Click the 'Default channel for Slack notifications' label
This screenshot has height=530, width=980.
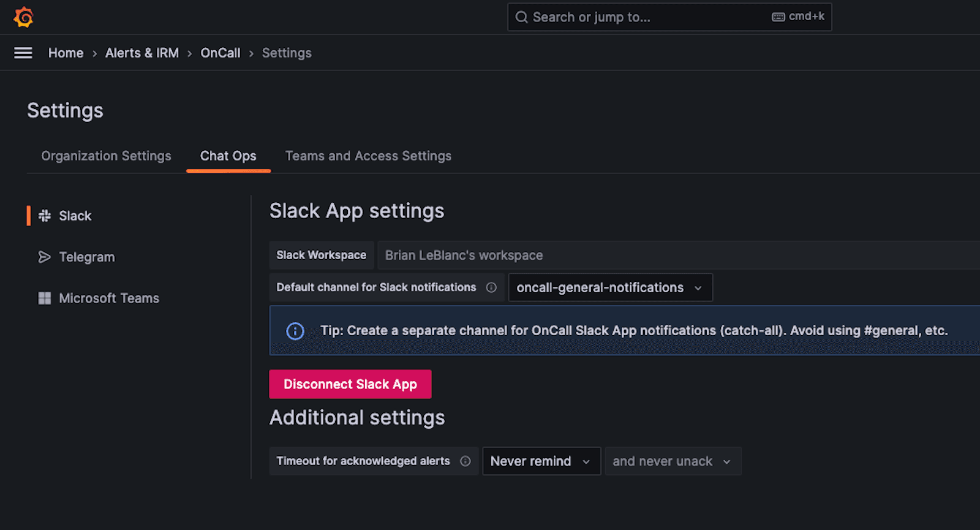point(376,287)
